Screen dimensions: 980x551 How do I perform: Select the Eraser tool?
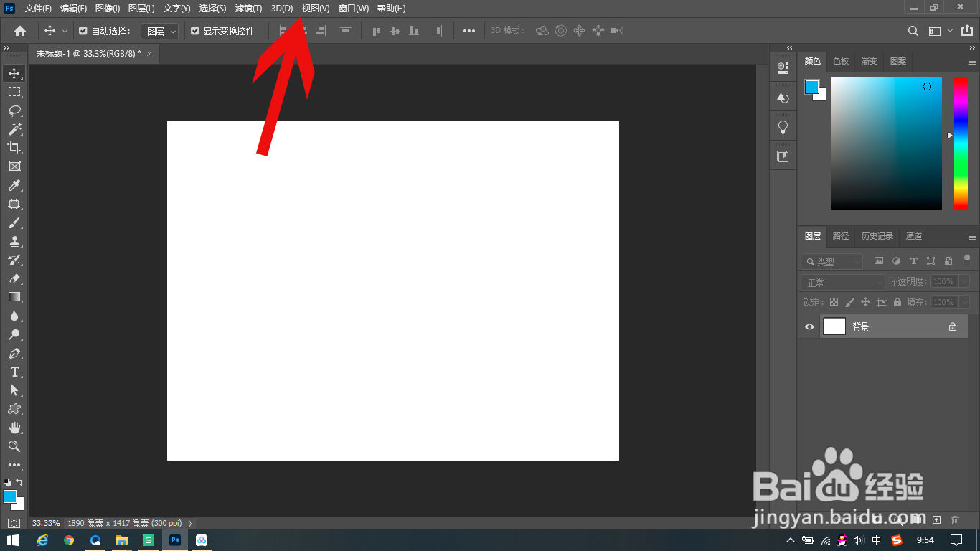point(14,278)
